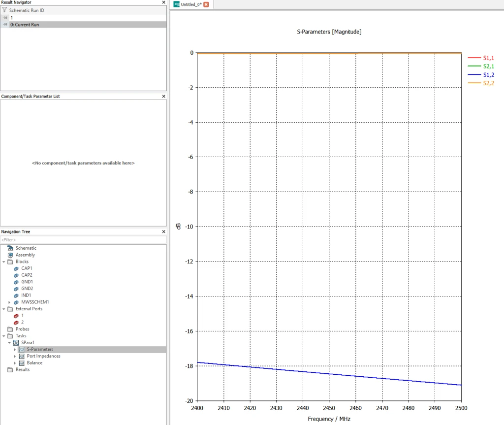This screenshot has height=425, width=504.
Task: Expand the Balance node
Action: pyautogui.click(x=15, y=363)
